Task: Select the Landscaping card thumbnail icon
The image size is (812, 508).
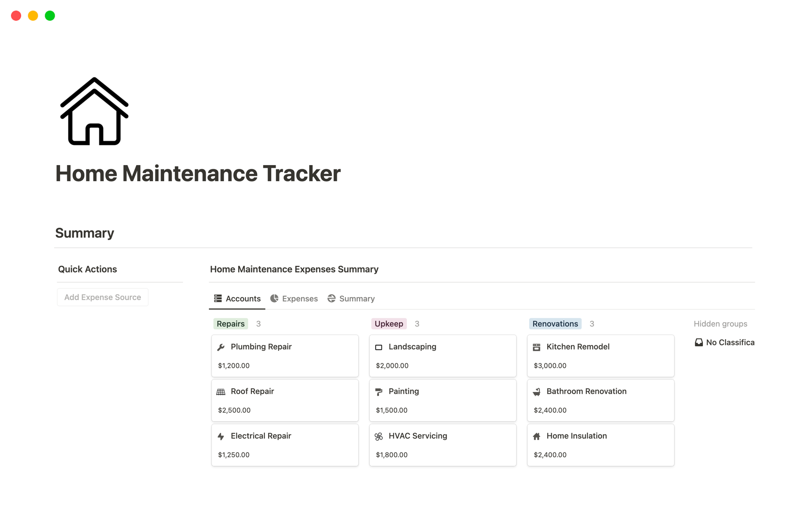Action: pyautogui.click(x=379, y=346)
